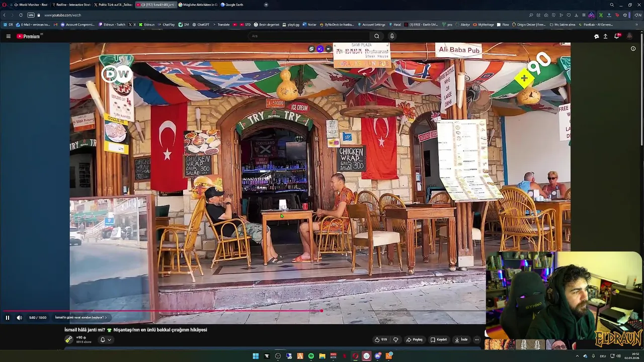Start voice search with the microphone icon

(392, 36)
